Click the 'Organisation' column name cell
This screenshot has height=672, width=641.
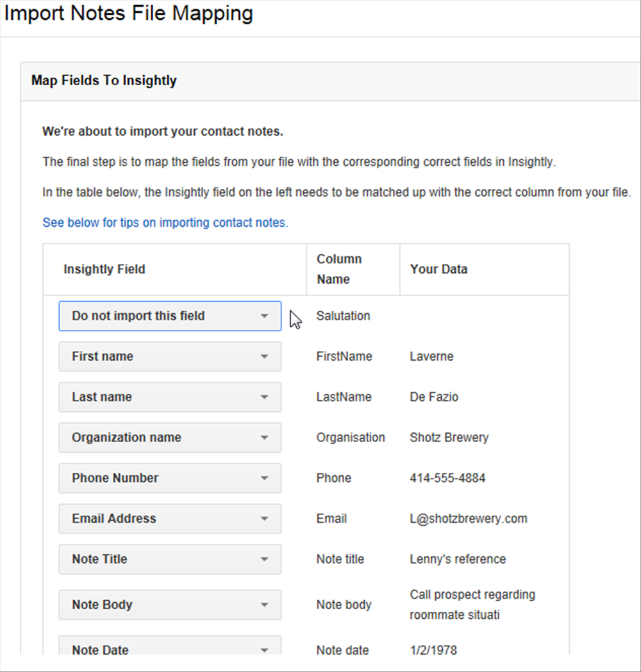[x=351, y=438]
